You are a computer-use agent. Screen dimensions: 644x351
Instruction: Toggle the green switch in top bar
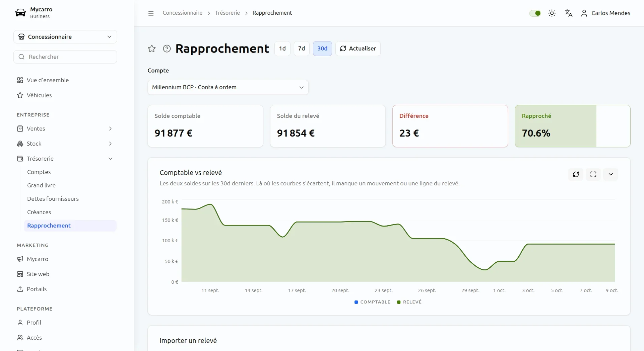pos(535,13)
